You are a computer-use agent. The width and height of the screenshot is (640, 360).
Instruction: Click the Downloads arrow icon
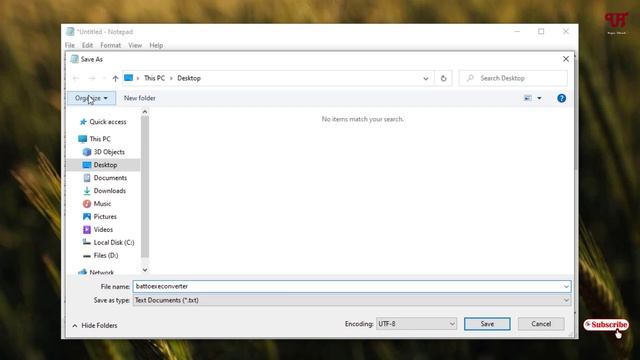point(87,191)
